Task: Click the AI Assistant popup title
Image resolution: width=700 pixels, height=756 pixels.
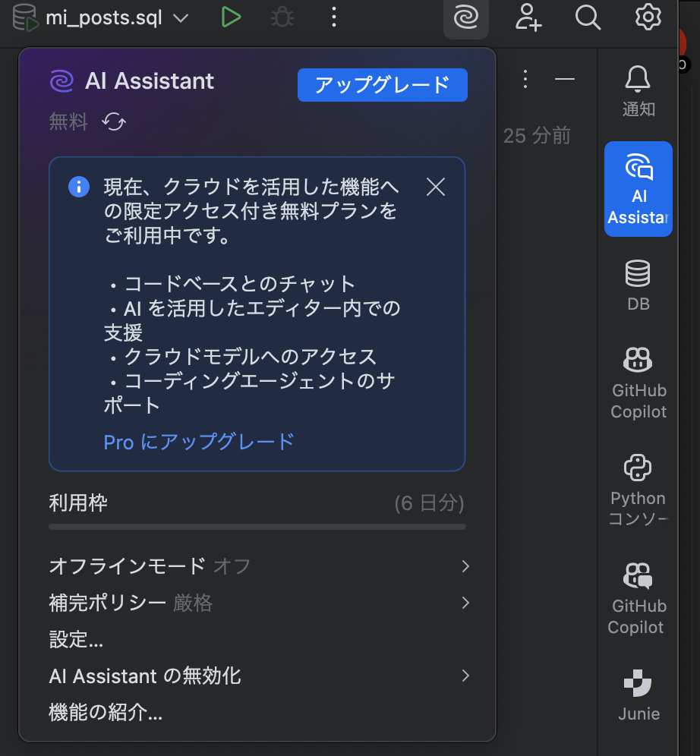Action: coord(150,80)
